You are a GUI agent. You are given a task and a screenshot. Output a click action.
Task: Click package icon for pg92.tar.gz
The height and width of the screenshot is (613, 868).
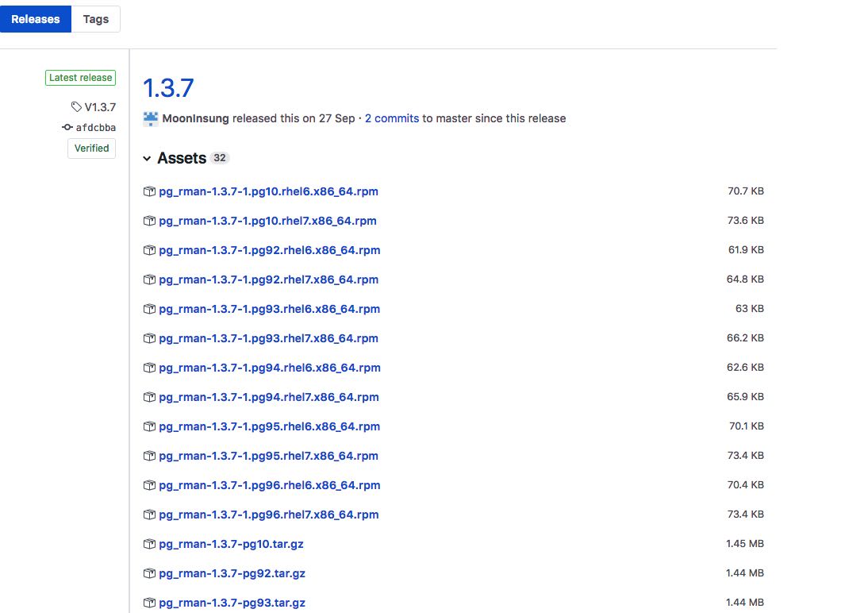click(x=149, y=573)
